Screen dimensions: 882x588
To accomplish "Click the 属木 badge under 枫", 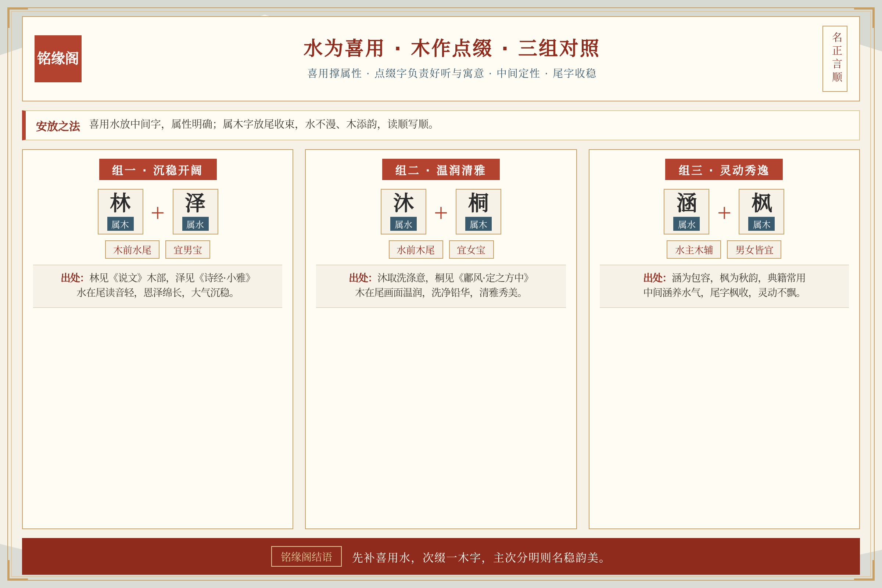I will pos(761,224).
